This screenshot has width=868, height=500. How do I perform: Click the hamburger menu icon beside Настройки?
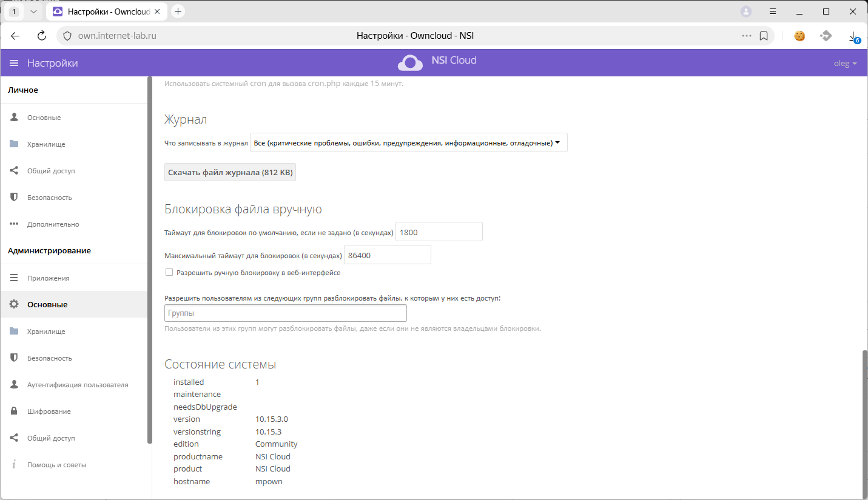point(14,64)
